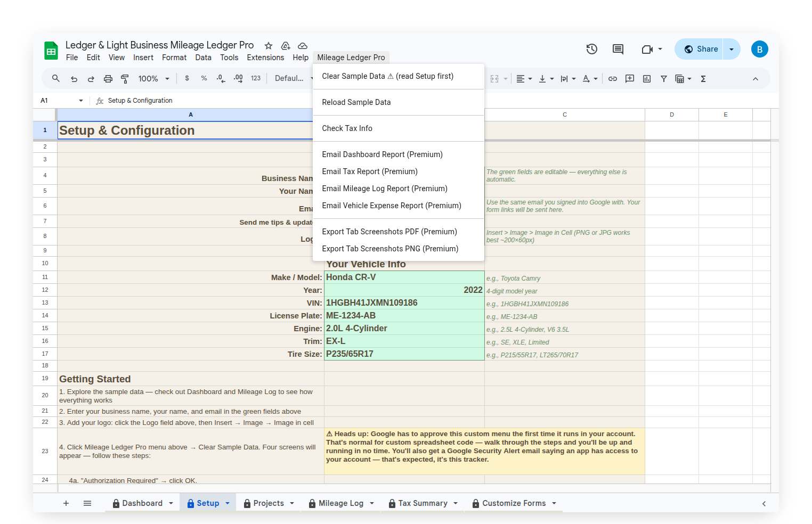Add a new sheet plus button
The image size is (812, 524).
(x=66, y=503)
